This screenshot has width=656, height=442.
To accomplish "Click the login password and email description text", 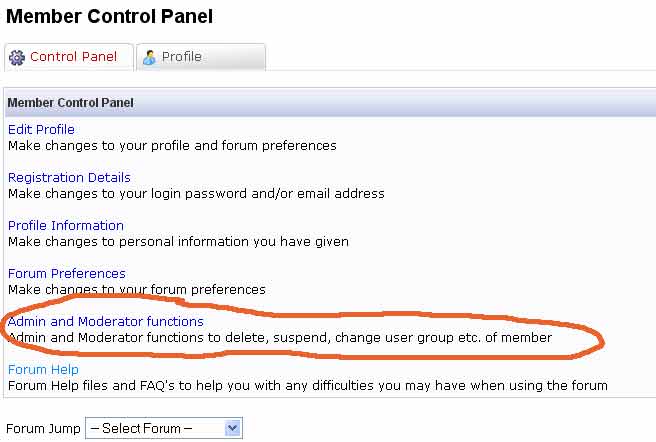I will pos(196,193).
